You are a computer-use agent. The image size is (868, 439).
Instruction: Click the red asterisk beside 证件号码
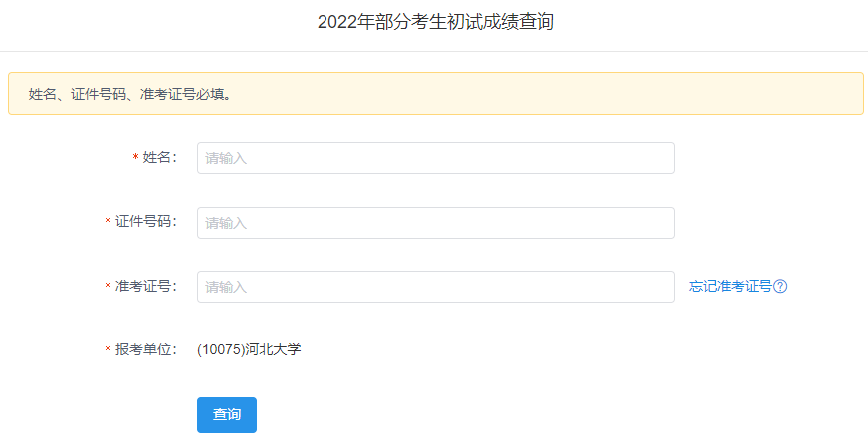(108, 223)
